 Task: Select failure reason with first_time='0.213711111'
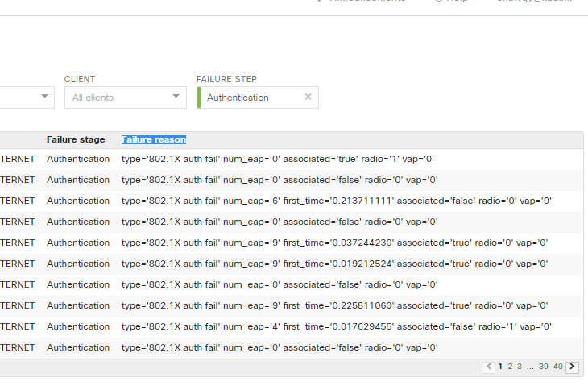[x=337, y=201]
